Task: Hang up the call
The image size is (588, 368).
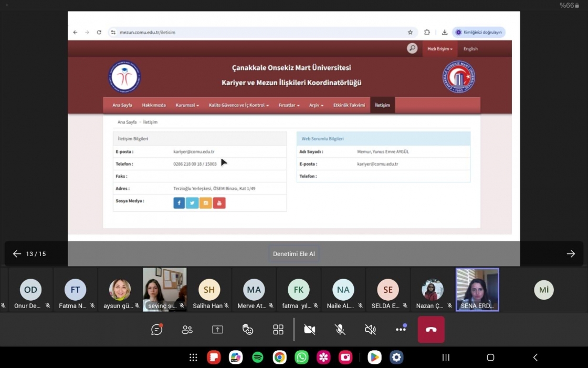Action: (x=431, y=329)
